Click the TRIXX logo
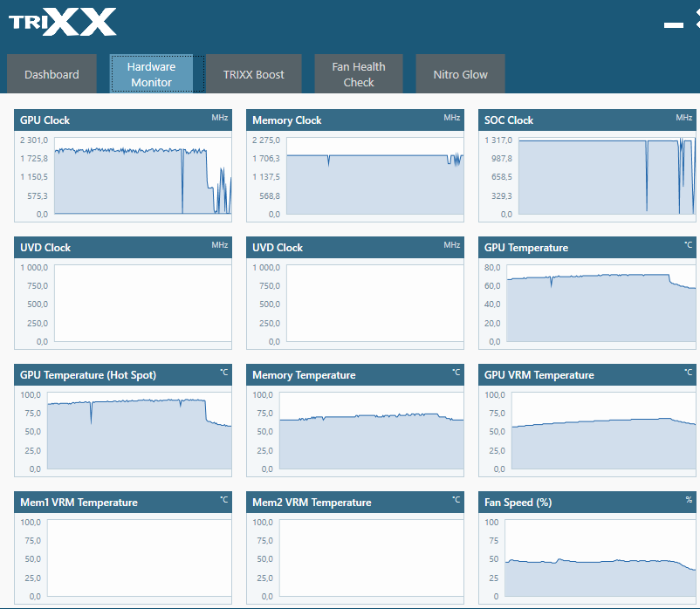The width and height of the screenshot is (700, 609). pos(62,21)
